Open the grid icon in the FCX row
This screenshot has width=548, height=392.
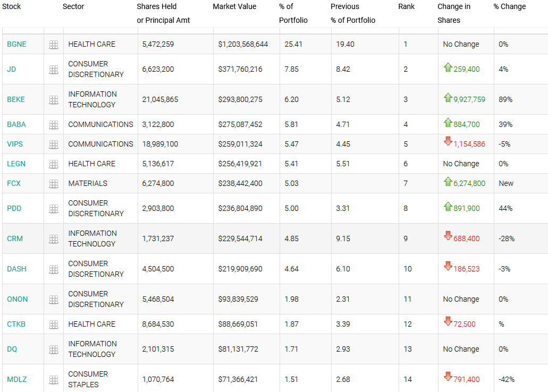coord(54,183)
